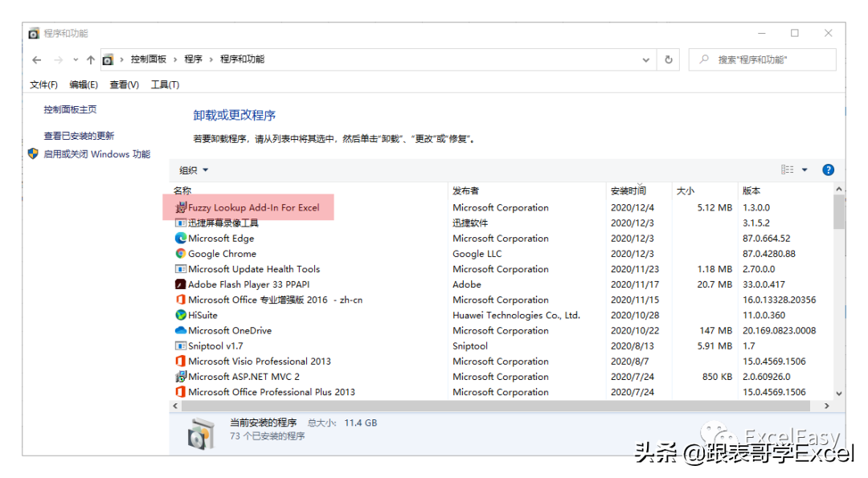The image size is (868, 478).
Task: Click the horizontal scrollbar left arrow
Action: click(x=175, y=406)
